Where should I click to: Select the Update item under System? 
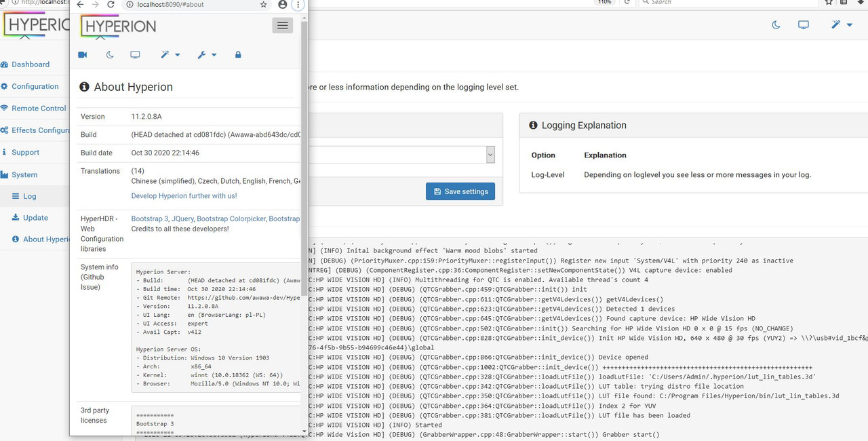tap(35, 218)
